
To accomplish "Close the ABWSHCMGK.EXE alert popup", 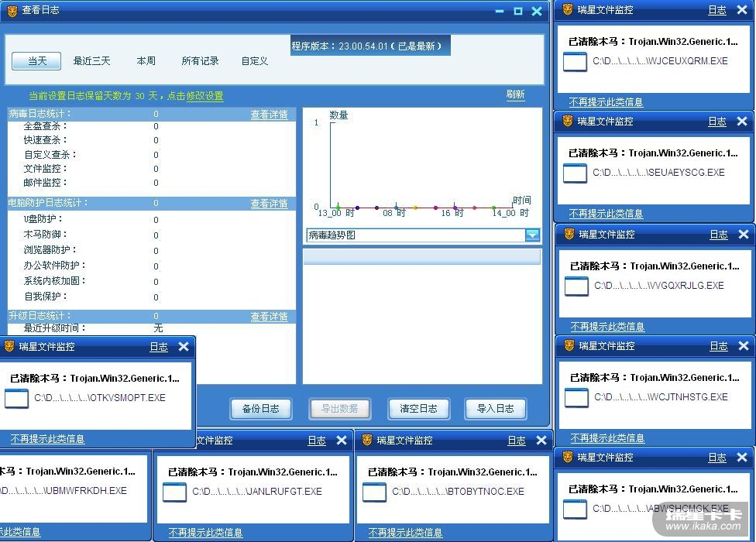I will [x=742, y=457].
